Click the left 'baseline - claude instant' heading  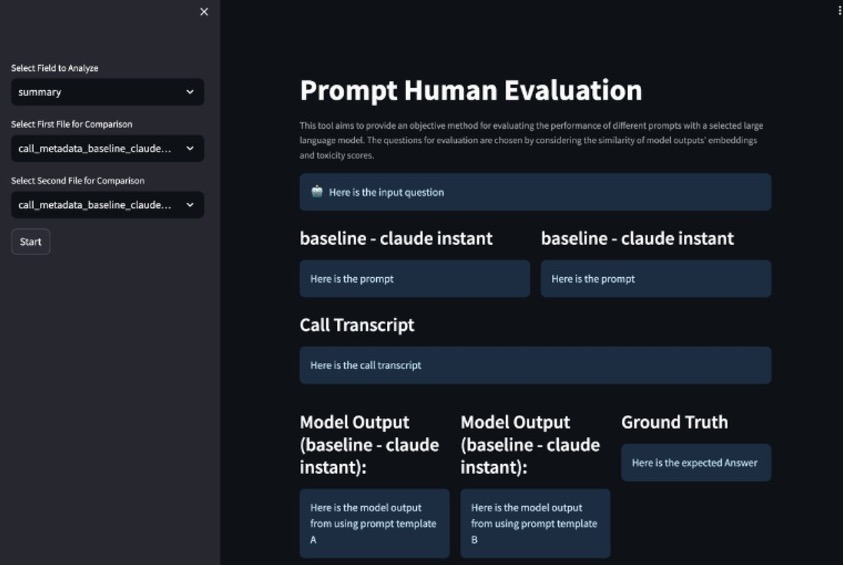click(396, 238)
